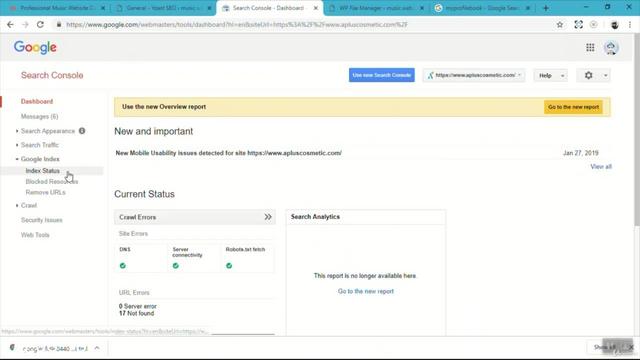Reload the page with refresh icon
The image size is (640, 360).
click(x=40, y=24)
